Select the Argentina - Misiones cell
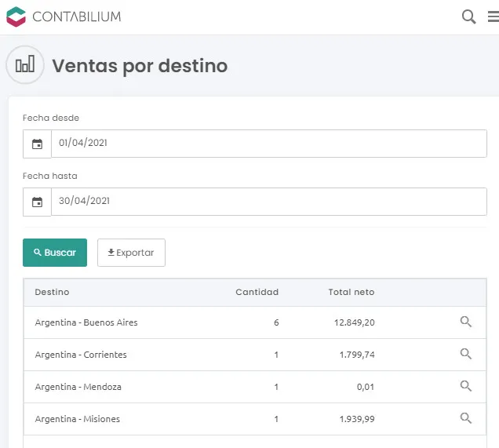 pyautogui.click(x=78, y=419)
